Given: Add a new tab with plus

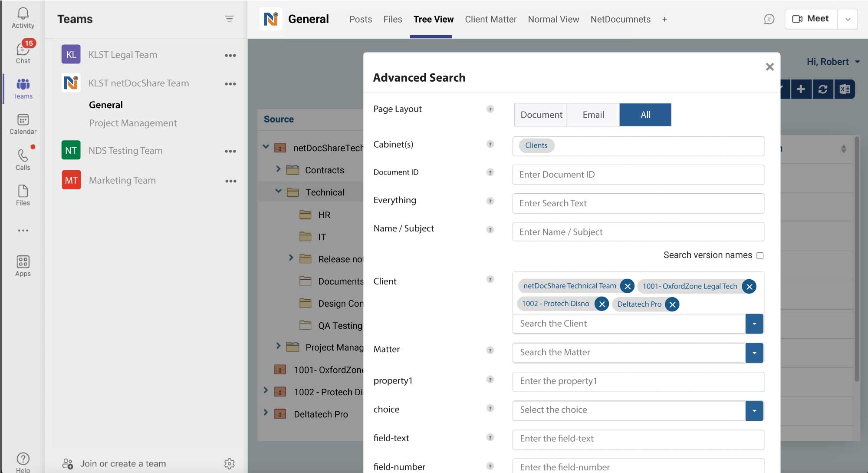Looking at the screenshot, I should point(664,19).
